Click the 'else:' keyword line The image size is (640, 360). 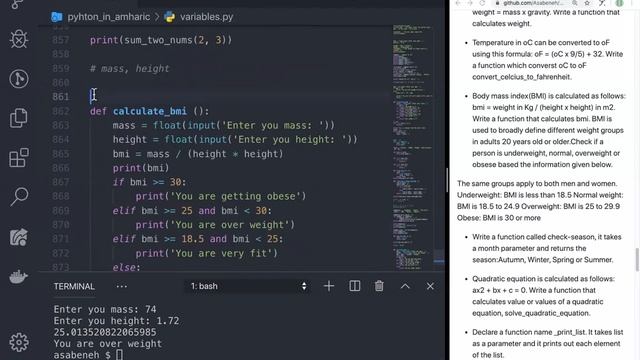127,267
